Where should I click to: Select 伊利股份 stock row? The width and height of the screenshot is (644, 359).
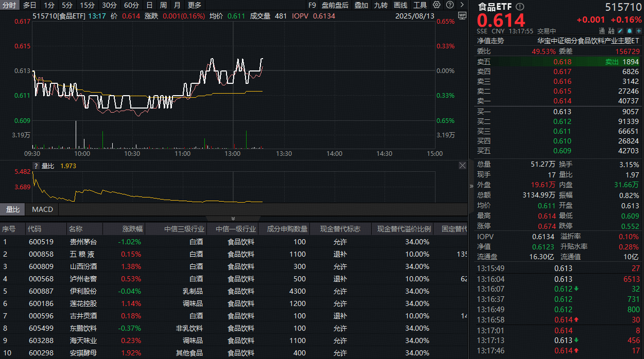(x=234, y=291)
